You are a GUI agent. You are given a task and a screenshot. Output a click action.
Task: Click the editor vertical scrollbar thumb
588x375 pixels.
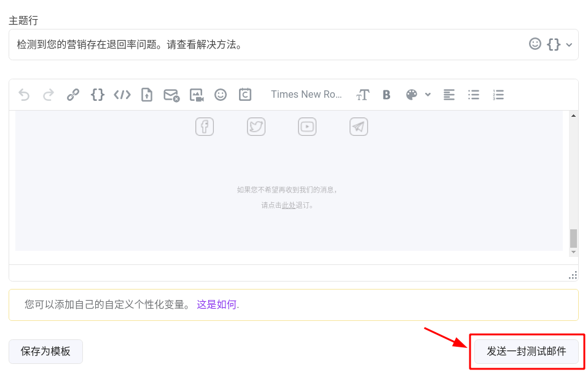tap(573, 239)
